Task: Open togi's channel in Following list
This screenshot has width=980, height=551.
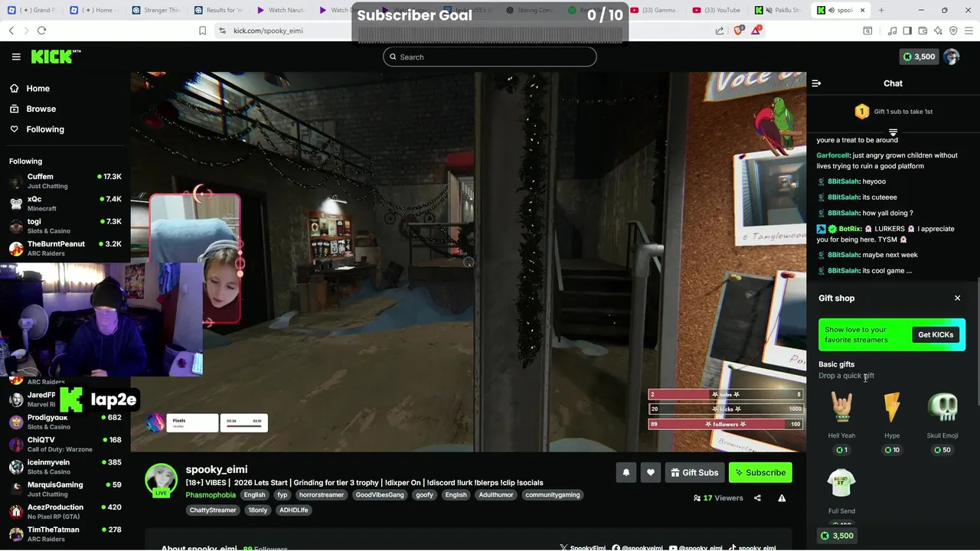Action: 65,226
